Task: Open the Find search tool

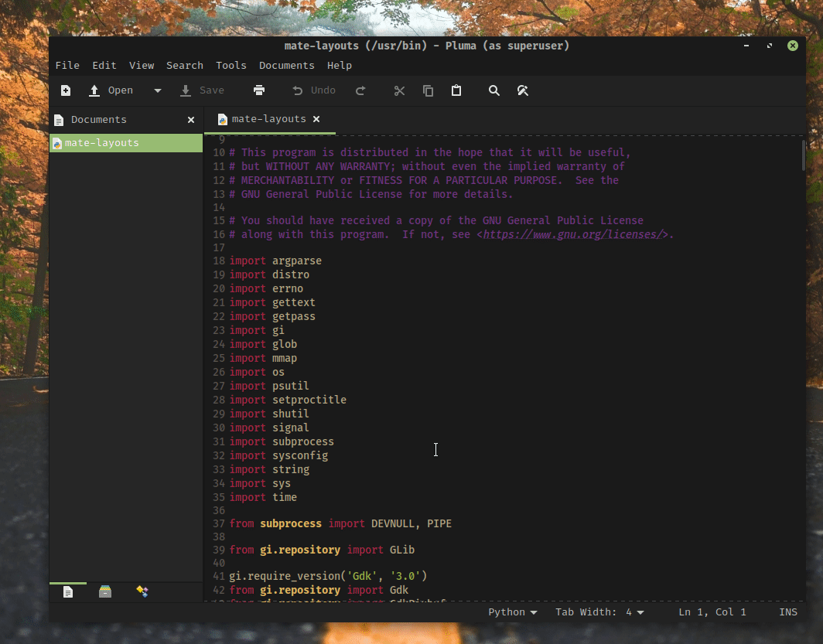Action: tap(494, 90)
